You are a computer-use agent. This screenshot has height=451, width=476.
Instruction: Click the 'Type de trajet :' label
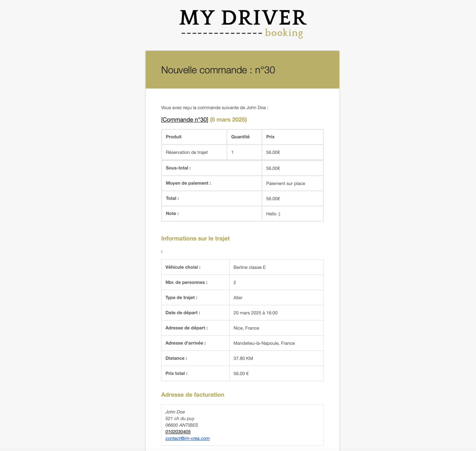(x=181, y=297)
